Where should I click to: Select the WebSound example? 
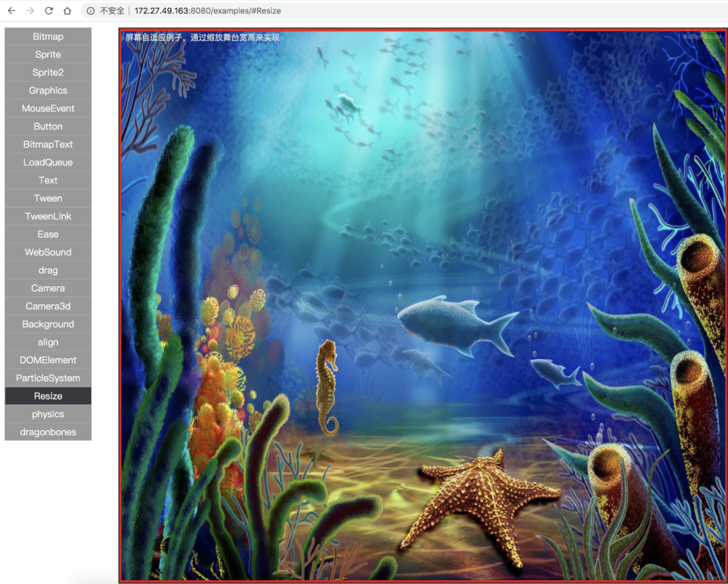(48, 253)
